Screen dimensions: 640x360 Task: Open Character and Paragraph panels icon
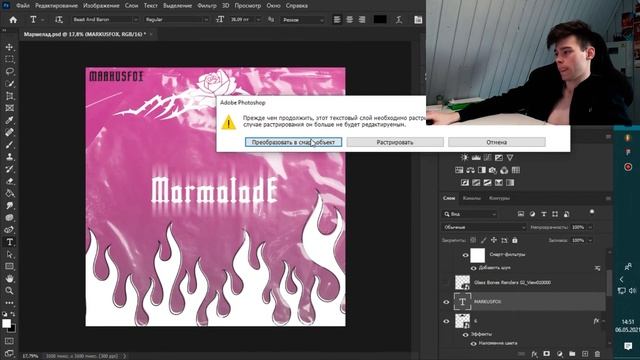418,20
